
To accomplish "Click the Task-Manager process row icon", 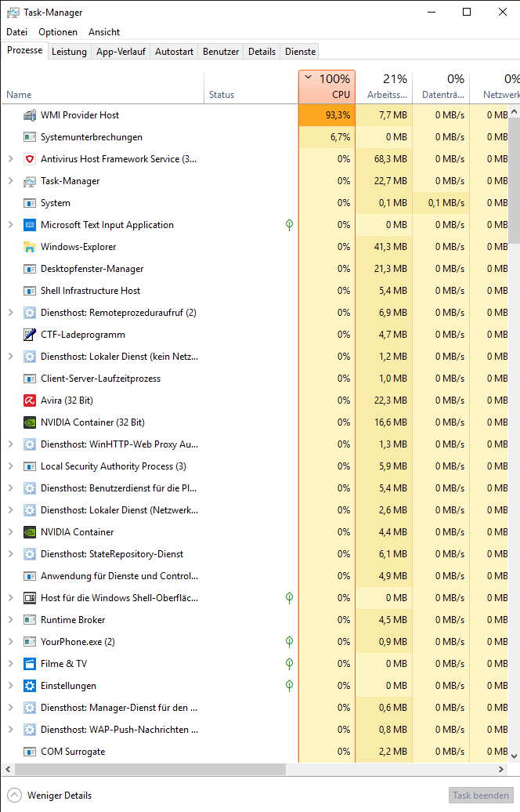I will tap(30, 181).
